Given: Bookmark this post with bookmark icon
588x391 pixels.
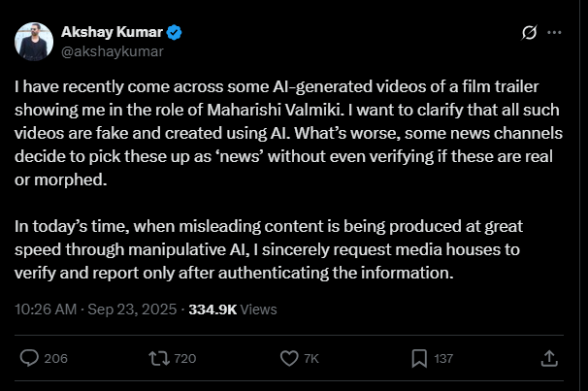Looking at the screenshot, I should 418,357.
